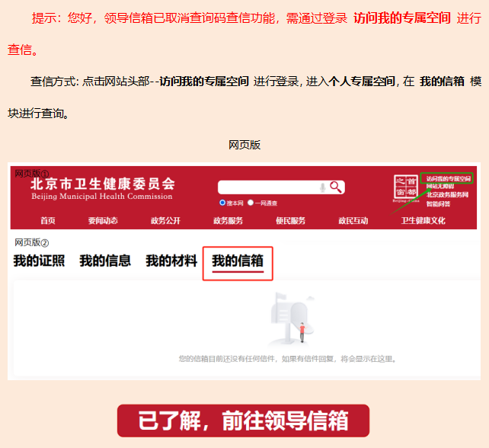Image resolution: width=489 pixels, height=448 pixels.
Task: Open the 政务服务 menu item
Action: pos(228,221)
